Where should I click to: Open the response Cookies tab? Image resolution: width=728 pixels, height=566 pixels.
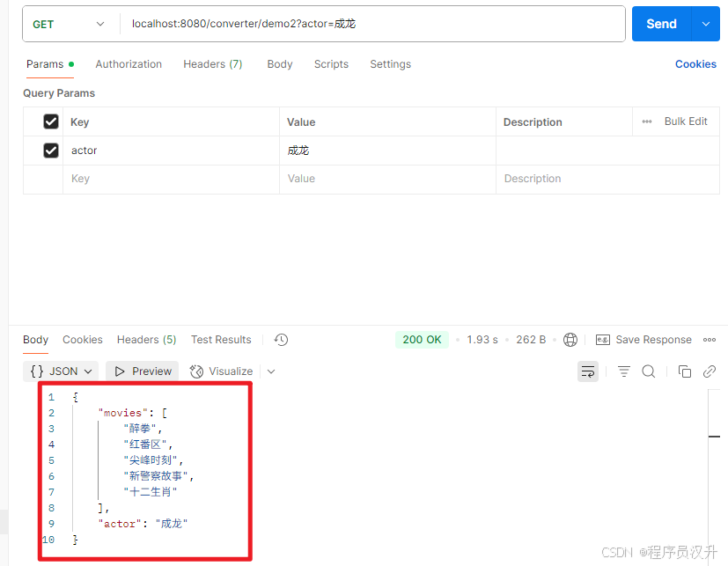tap(83, 340)
